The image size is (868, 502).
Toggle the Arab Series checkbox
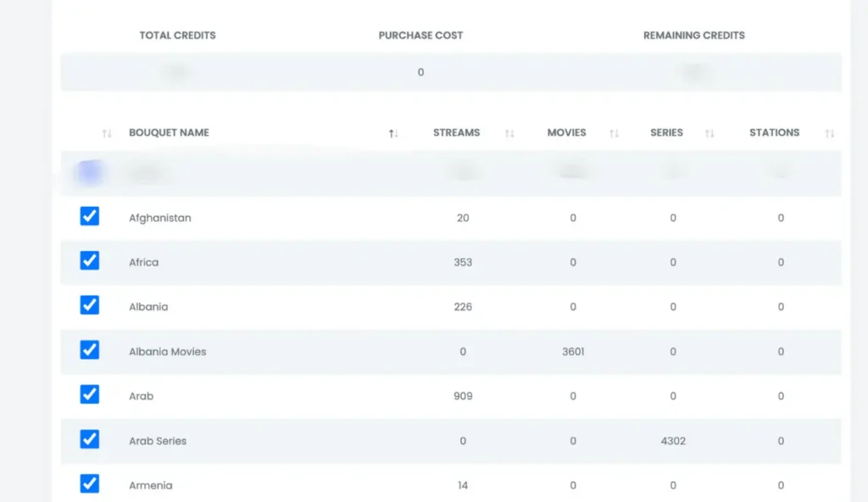click(90, 439)
